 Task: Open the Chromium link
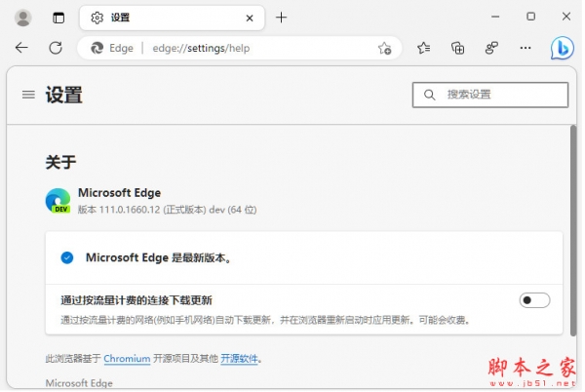(127, 359)
